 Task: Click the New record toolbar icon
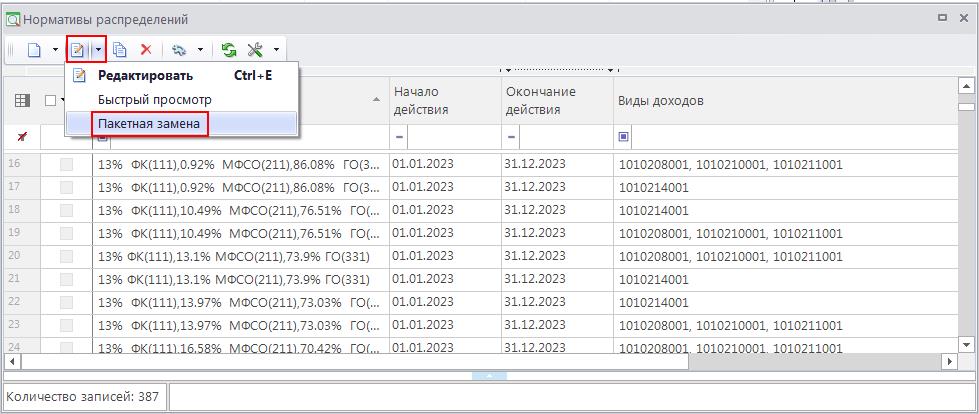pyautogui.click(x=34, y=50)
